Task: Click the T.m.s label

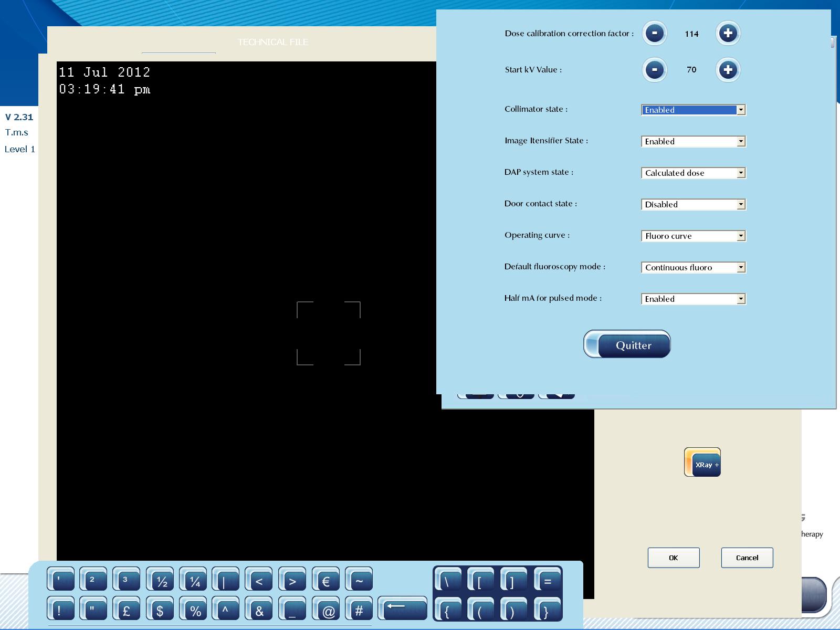Action: point(17,132)
